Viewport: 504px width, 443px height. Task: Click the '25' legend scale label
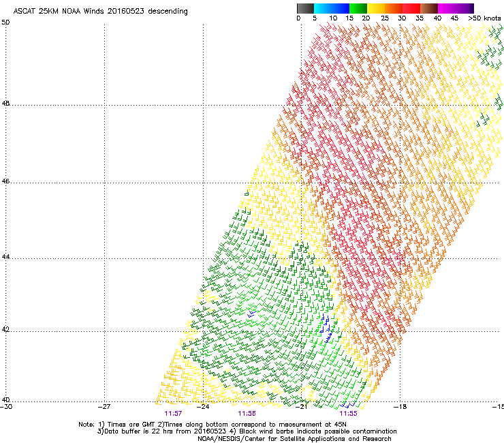coord(385,18)
